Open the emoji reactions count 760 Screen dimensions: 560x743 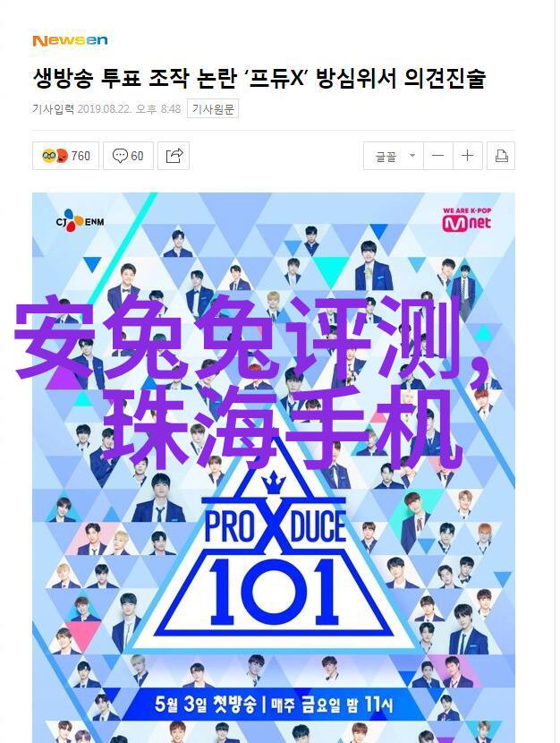pos(66,156)
